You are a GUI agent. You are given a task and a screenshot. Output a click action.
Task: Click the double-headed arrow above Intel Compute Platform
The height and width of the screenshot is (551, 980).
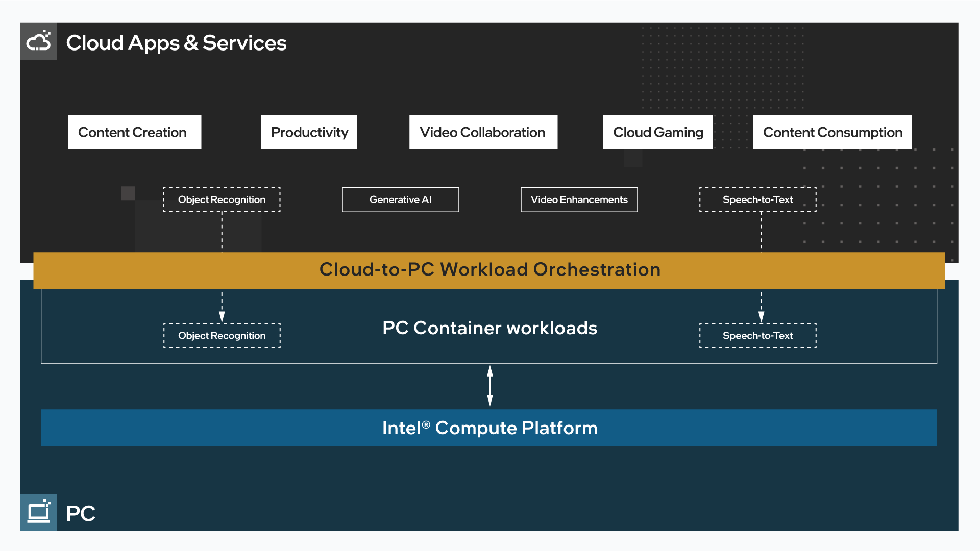tap(490, 386)
